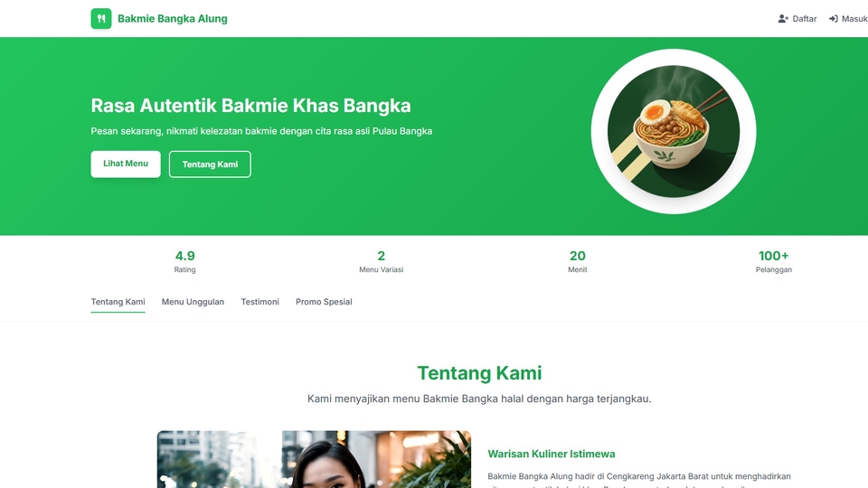Click the Lihat Menu button
The height and width of the screenshot is (488, 868).
(x=126, y=164)
